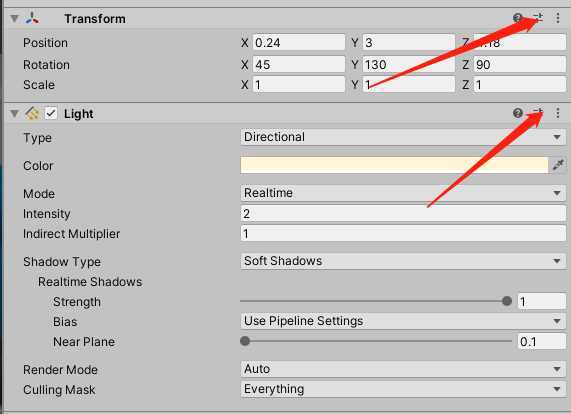Disable the Light component checkbox
This screenshot has width=571, height=414.
coord(51,114)
